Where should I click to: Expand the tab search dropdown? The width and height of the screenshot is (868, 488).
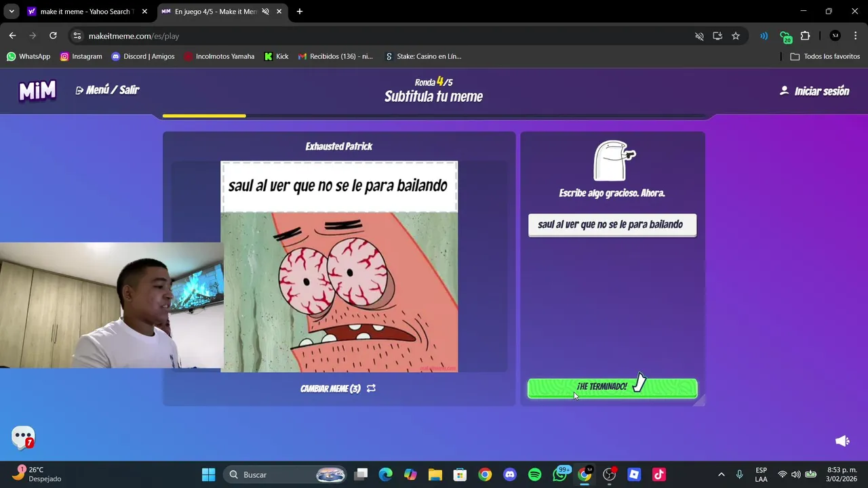pyautogui.click(x=11, y=12)
